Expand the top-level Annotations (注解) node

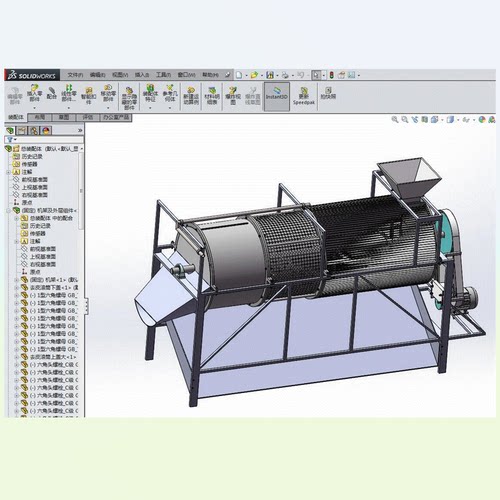point(9,172)
